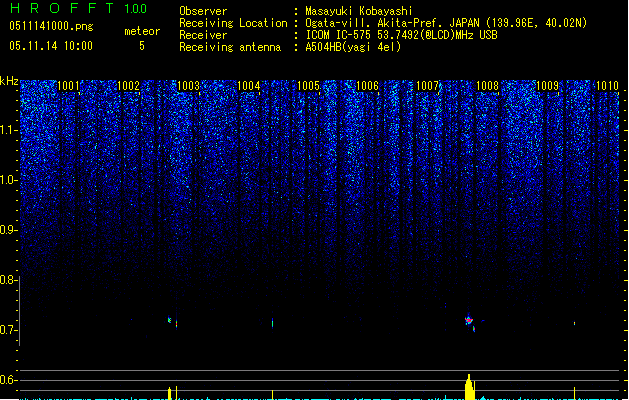Viewport: 629px width, 400px height.
Task: Click the Ogata-vill. Akita-Pref. location text
Action: click(446, 23)
